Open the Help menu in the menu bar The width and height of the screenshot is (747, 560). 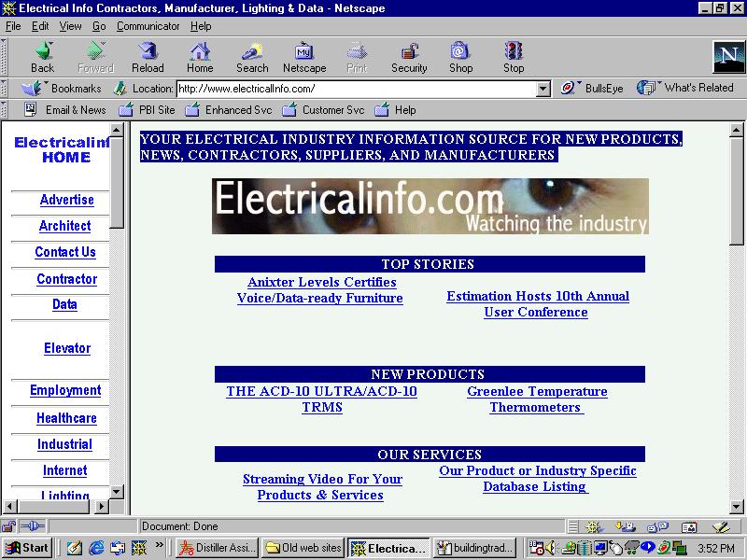(201, 26)
